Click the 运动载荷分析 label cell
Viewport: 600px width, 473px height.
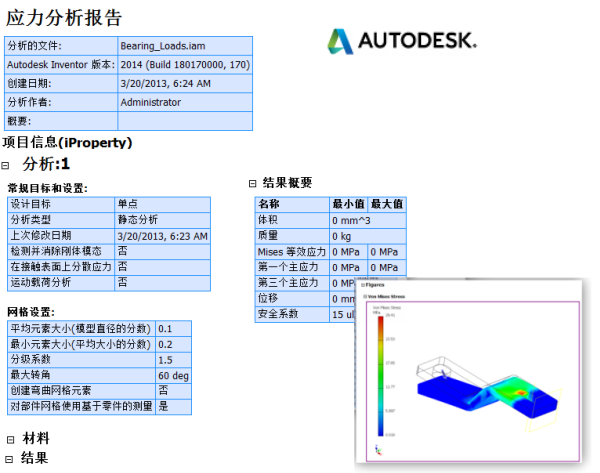pos(61,282)
